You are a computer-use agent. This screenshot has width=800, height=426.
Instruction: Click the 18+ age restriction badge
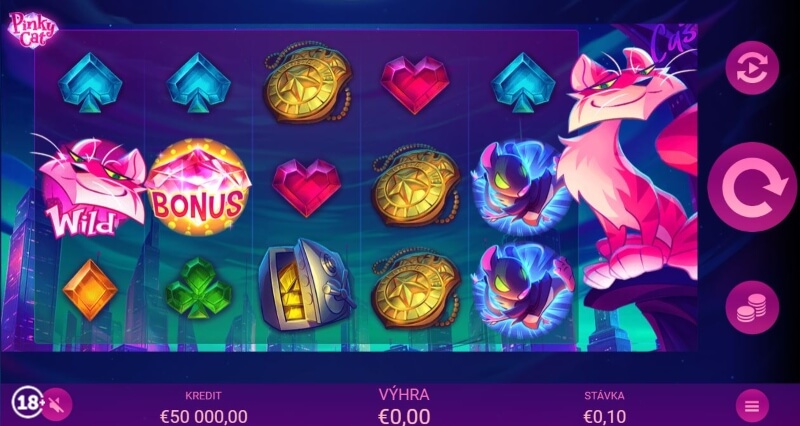click(28, 404)
